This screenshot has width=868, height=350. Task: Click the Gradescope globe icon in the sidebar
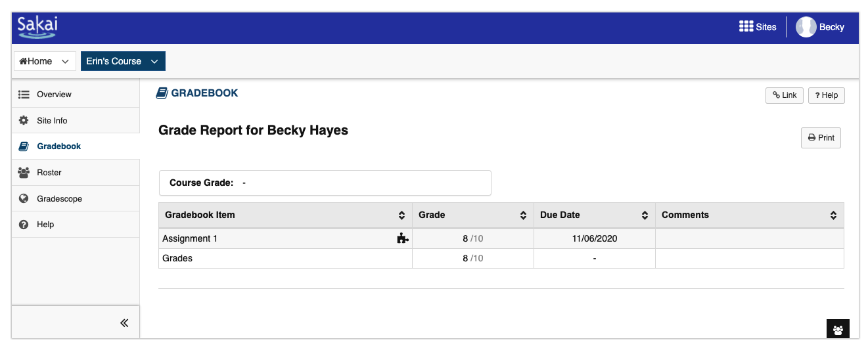(x=24, y=198)
